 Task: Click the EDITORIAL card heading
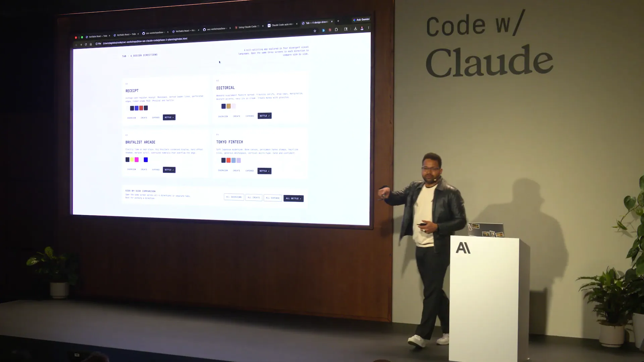pos(225,88)
